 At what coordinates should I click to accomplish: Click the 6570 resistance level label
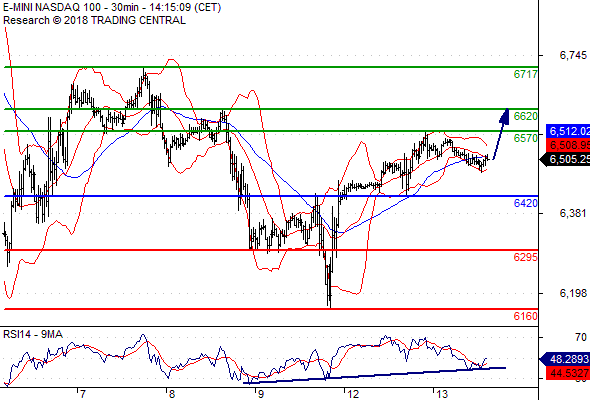[x=525, y=138]
